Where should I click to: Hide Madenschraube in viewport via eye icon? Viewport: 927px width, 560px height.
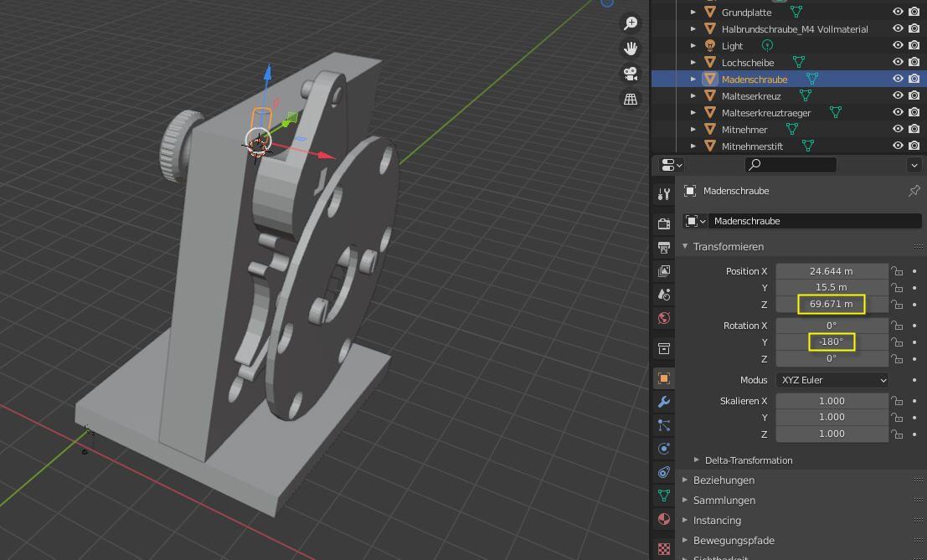point(898,79)
